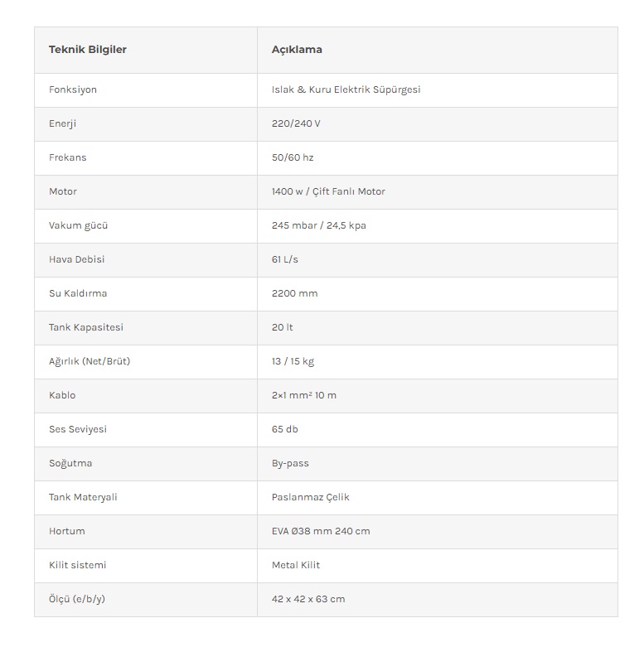Click the 220/240 V value

coord(296,123)
